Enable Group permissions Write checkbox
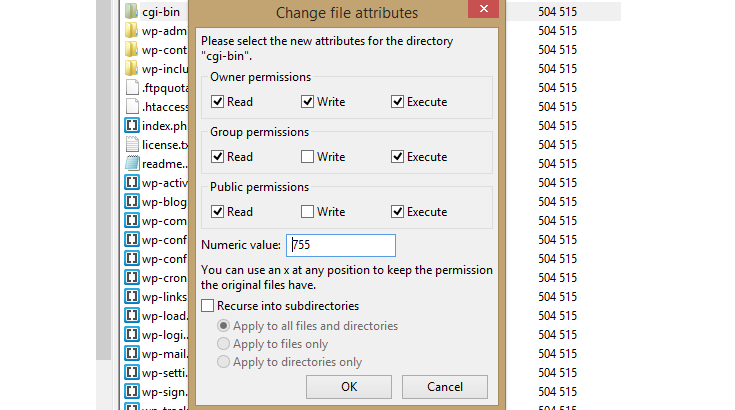This screenshot has height=410, width=735. tap(308, 157)
